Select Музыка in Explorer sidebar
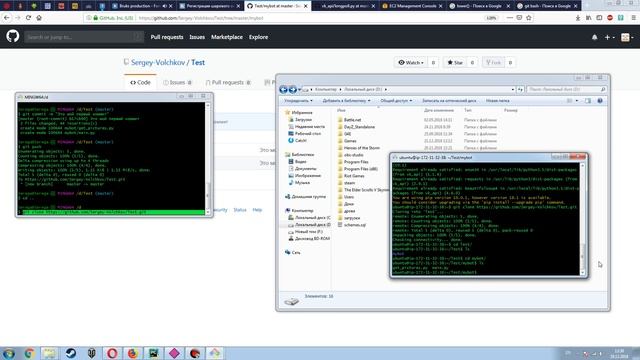This screenshot has width=640, height=360. click(x=302, y=183)
